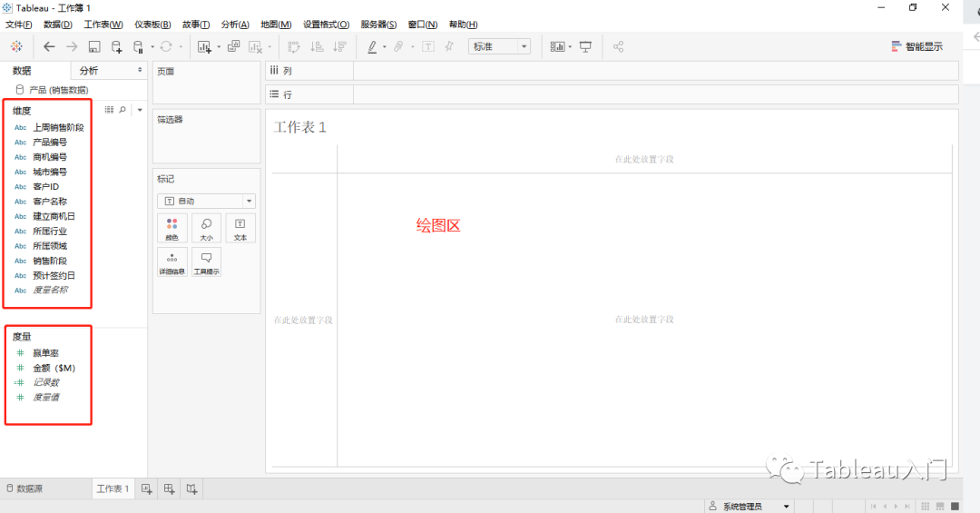
Task: Click the Tableau start page logo icon
Action: point(17,46)
